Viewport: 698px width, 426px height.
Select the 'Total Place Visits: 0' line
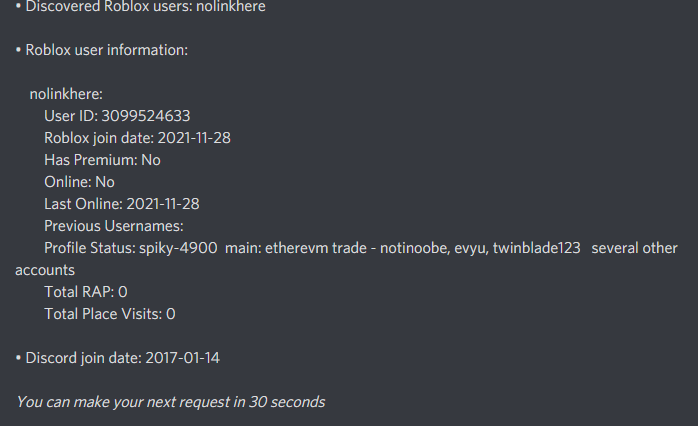pyautogui.click(x=110, y=314)
